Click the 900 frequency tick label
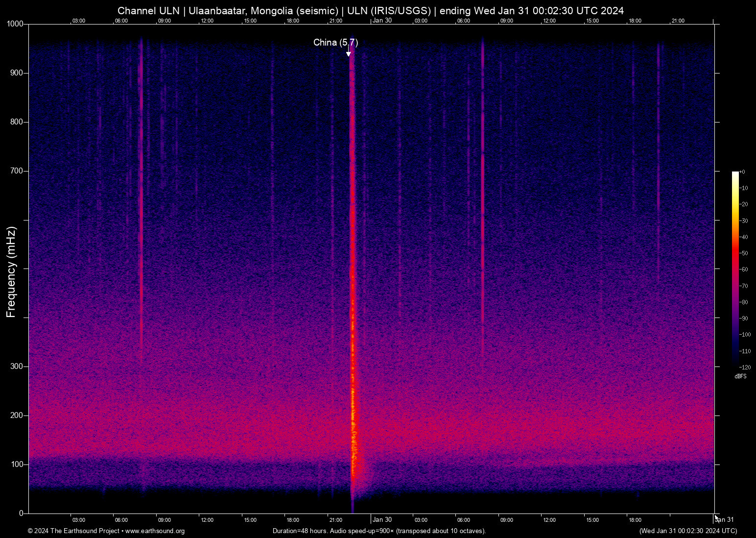This screenshot has height=538, width=756. (17, 73)
